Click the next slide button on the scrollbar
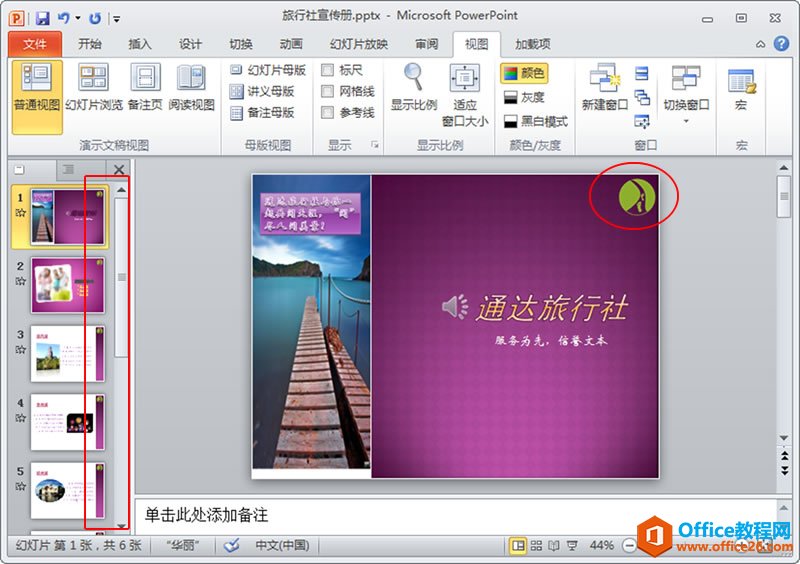This screenshot has width=800, height=564. pos(784,470)
